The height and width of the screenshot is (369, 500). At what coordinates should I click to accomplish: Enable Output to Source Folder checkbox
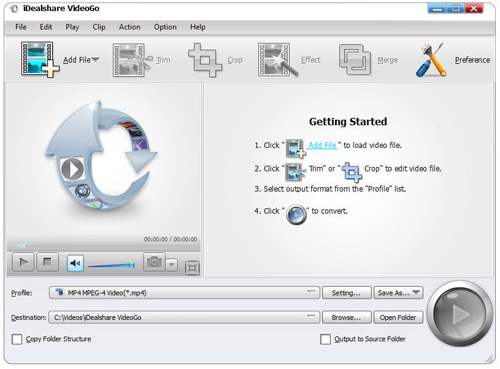[x=325, y=339]
